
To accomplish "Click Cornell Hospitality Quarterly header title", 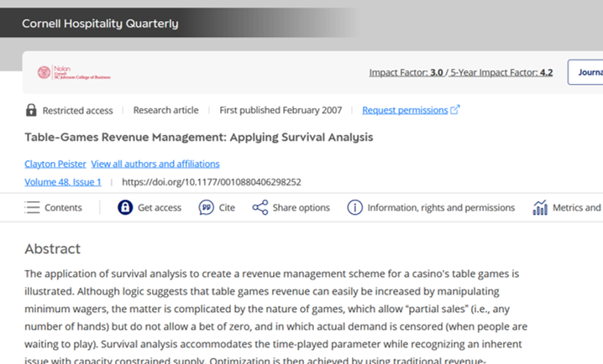I will point(100,23).
